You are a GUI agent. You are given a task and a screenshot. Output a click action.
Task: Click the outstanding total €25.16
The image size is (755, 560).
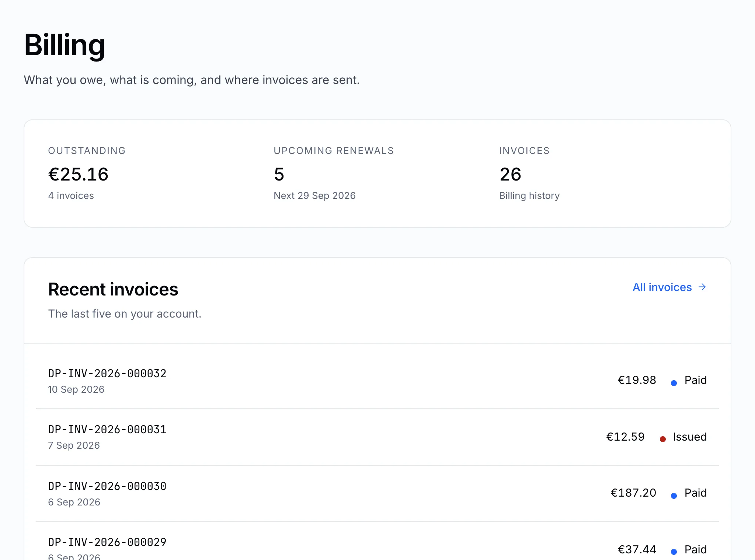click(x=78, y=174)
